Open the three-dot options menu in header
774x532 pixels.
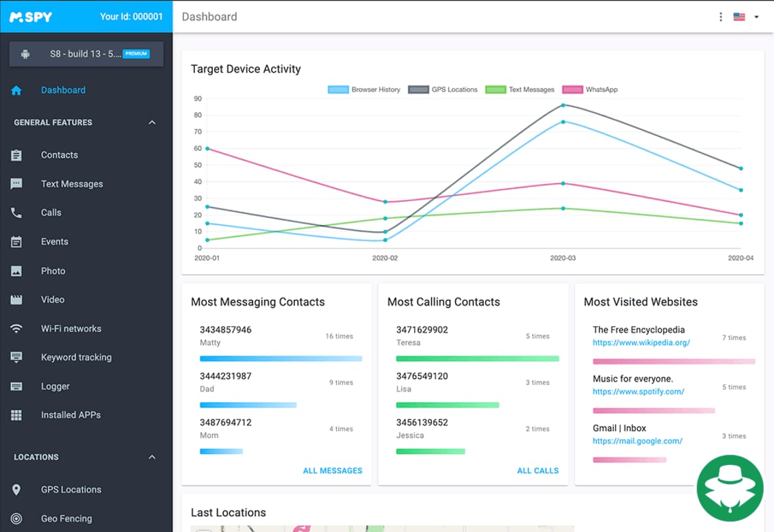721,17
